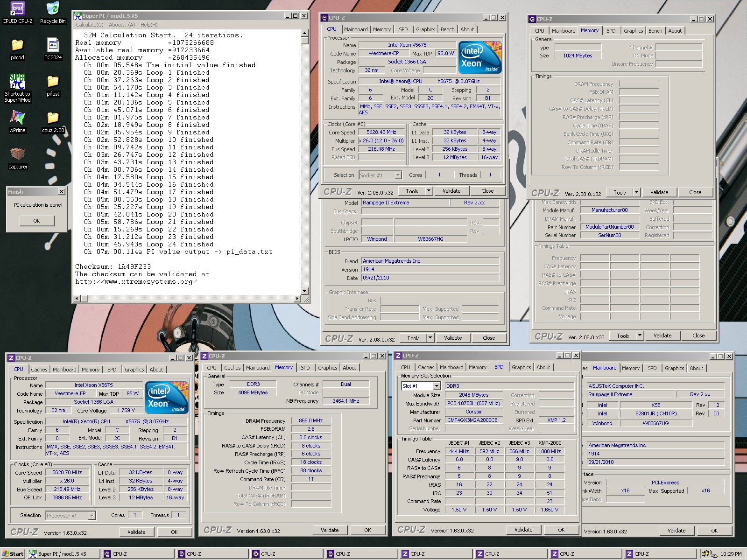Screen dimensions: 747x560
Task: Click OK in the bottom CPU-Z 1.63 Memory window
Action: (367, 530)
